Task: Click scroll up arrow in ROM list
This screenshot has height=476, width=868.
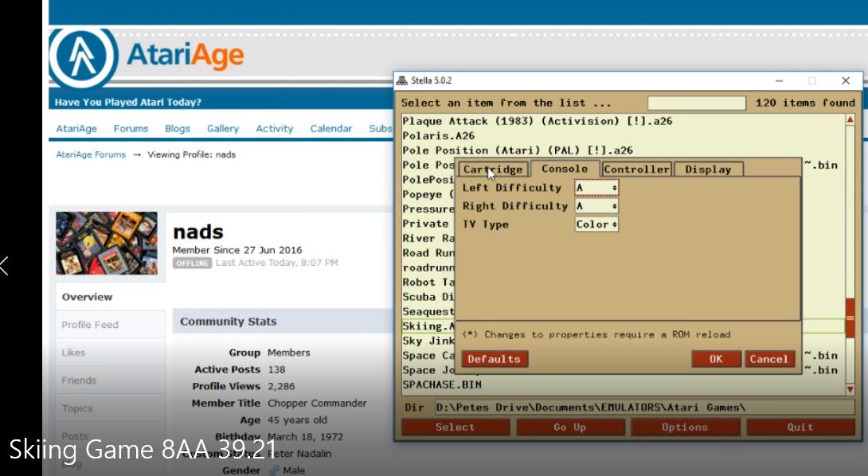Action: [x=850, y=119]
